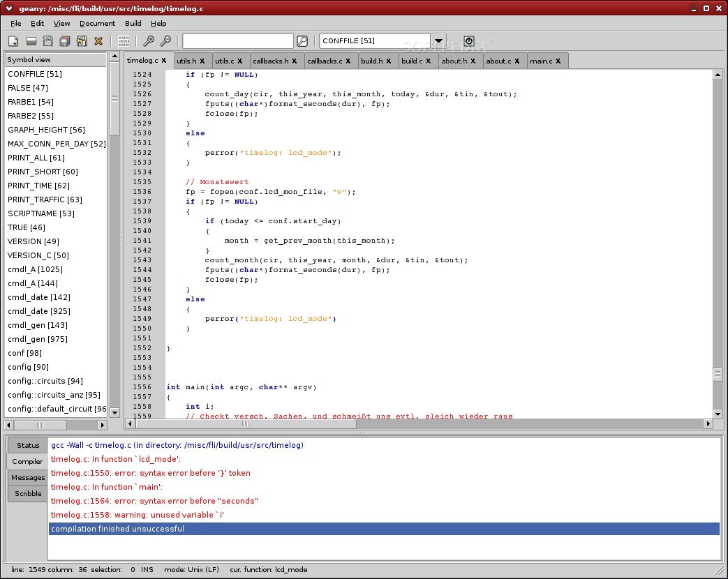
Task: Close the utils.h tab
Action: (202, 61)
